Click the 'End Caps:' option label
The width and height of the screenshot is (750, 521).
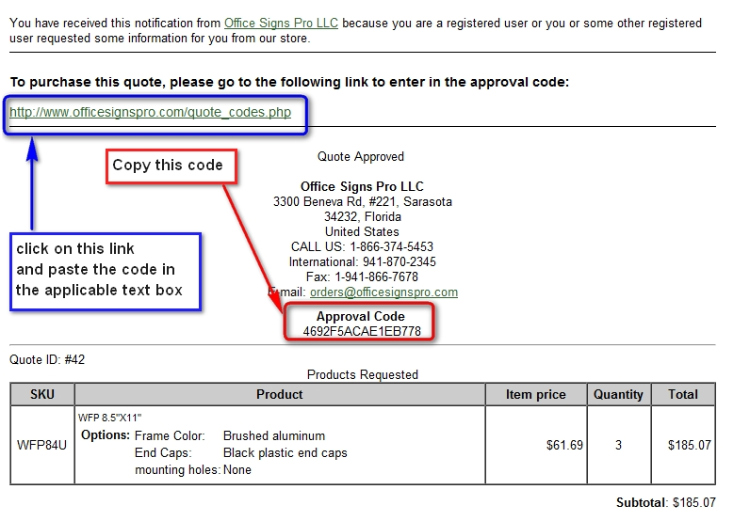click(x=163, y=453)
